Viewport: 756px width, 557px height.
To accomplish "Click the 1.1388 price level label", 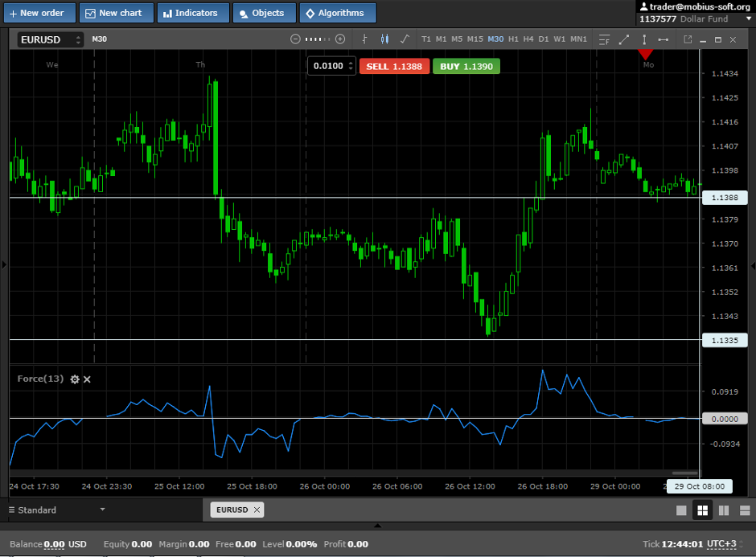I will (725, 198).
